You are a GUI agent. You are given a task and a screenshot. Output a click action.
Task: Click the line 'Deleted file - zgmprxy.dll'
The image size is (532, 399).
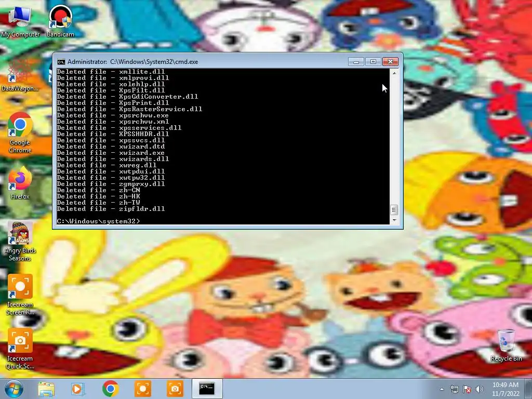pos(111,184)
